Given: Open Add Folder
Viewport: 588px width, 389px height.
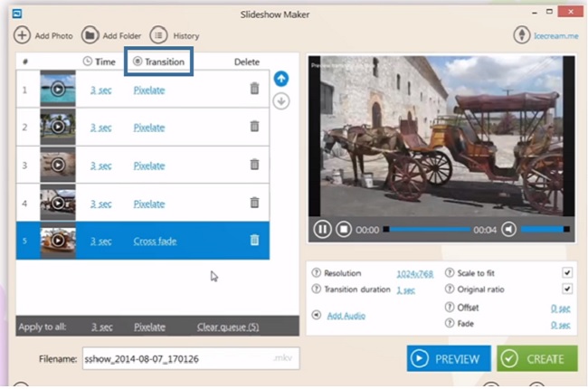Looking at the screenshot, I should [111, 35].
